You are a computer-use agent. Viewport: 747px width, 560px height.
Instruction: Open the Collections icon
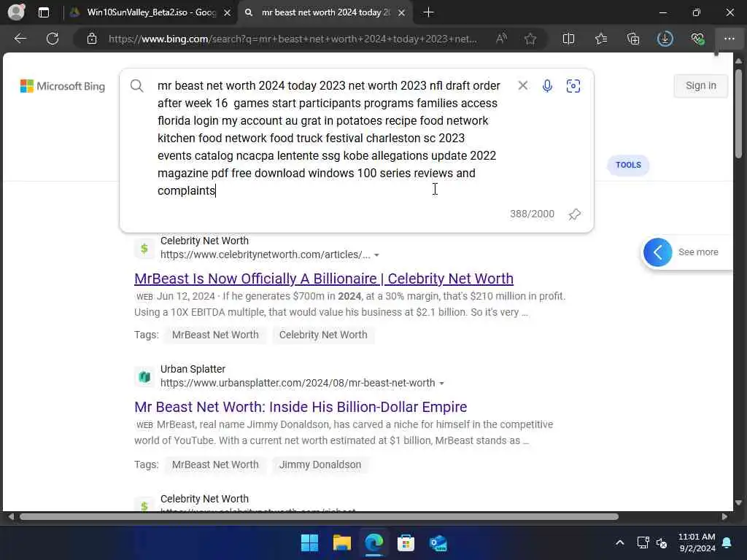[633, 39]
